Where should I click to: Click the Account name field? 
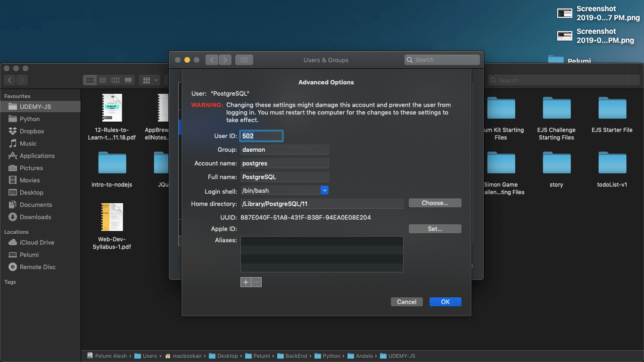[x=284, y=163]
